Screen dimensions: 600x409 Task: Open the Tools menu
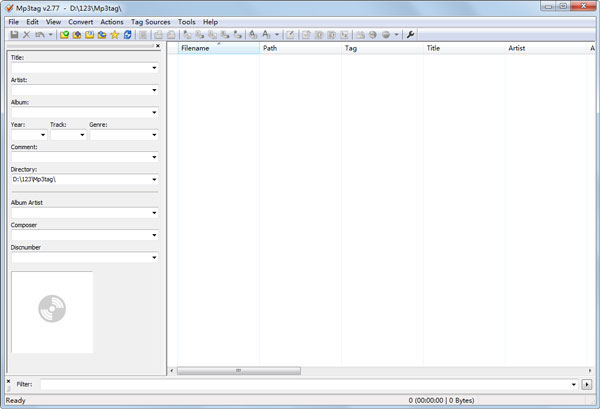186,22
